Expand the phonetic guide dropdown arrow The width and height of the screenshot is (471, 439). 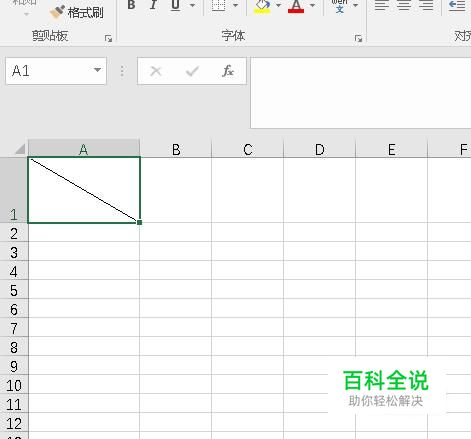[x=355, y=5]
